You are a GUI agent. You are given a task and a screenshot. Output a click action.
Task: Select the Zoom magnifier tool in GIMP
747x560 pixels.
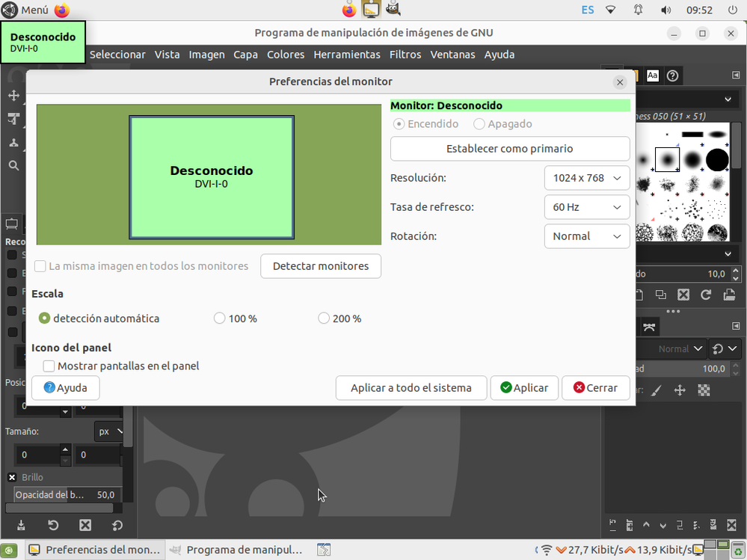point(13,165)
